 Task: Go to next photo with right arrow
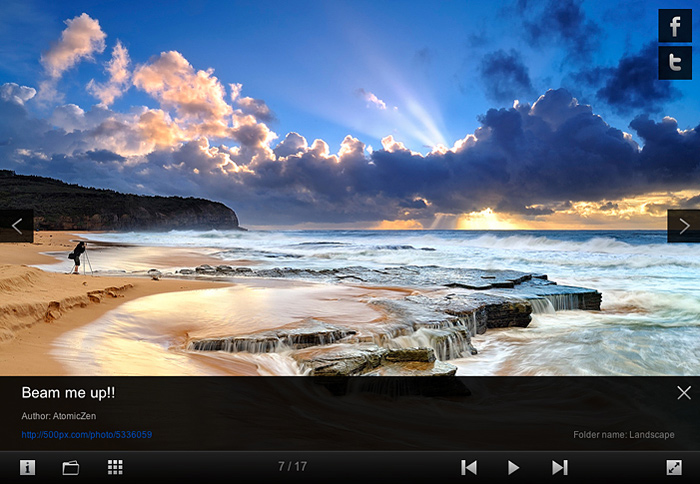[x=683, y=226]
